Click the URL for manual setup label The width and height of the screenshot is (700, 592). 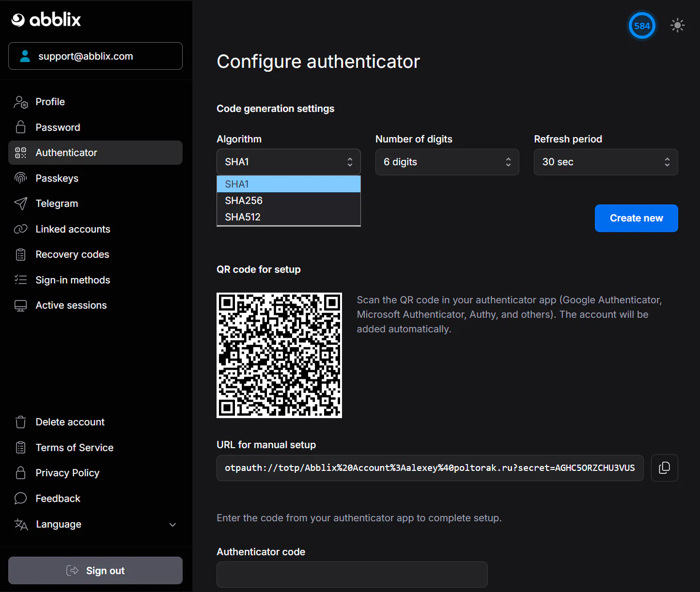point(266,445)
